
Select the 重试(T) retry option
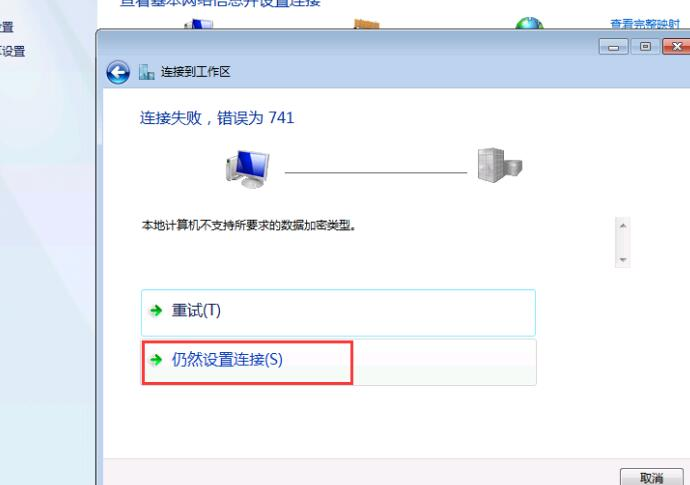tap(338, 312)
